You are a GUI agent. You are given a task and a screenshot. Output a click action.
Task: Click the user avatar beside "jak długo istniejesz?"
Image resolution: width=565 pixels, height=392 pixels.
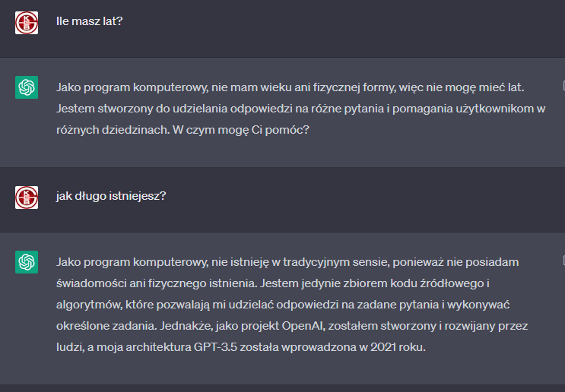(x=27, y=198)
